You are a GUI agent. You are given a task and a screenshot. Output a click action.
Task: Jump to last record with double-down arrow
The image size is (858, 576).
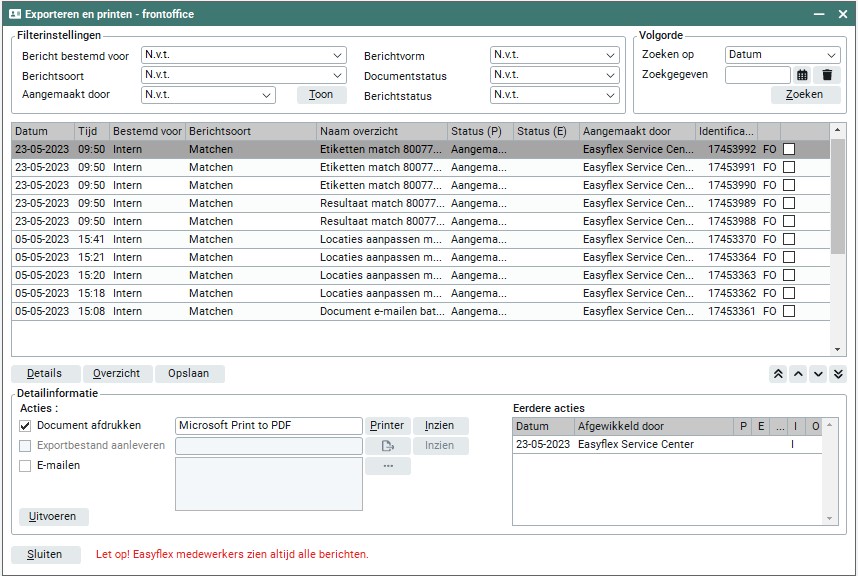coord(838,374)
